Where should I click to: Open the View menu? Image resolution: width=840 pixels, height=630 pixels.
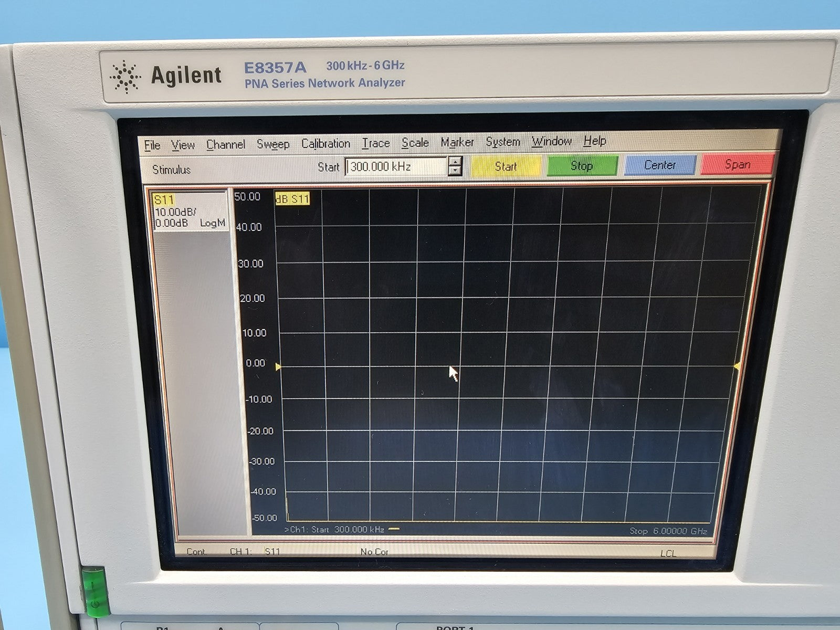[x=183, y=144]
